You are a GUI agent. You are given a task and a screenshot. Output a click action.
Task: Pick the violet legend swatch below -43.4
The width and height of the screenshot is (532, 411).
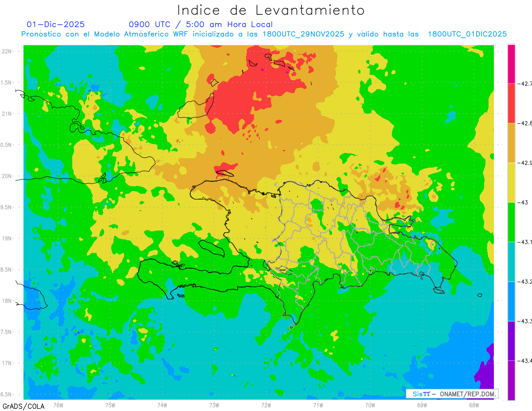click(x=511, y=380)
